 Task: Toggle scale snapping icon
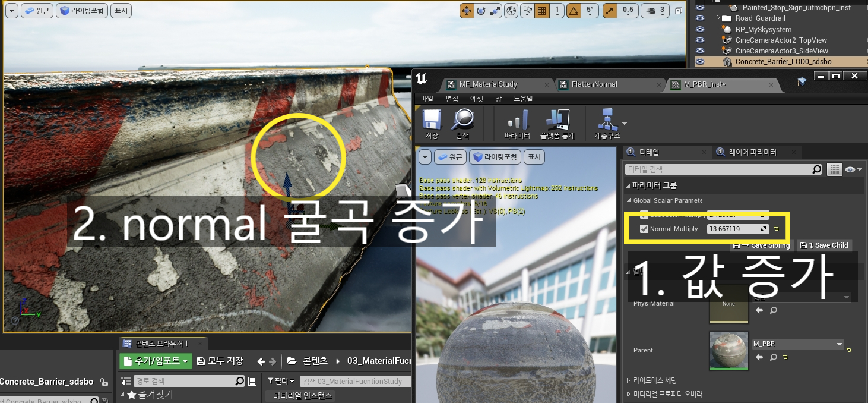pos(609,11)
